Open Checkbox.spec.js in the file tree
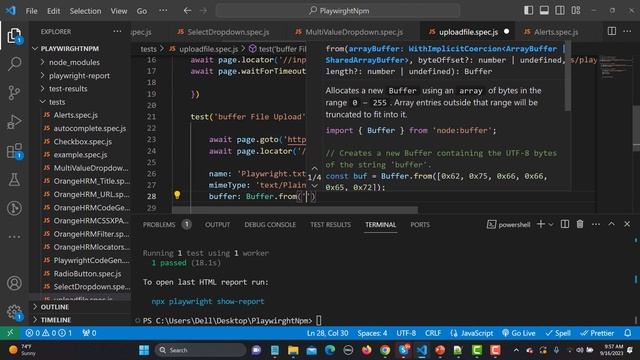 (x=82, y=142)
